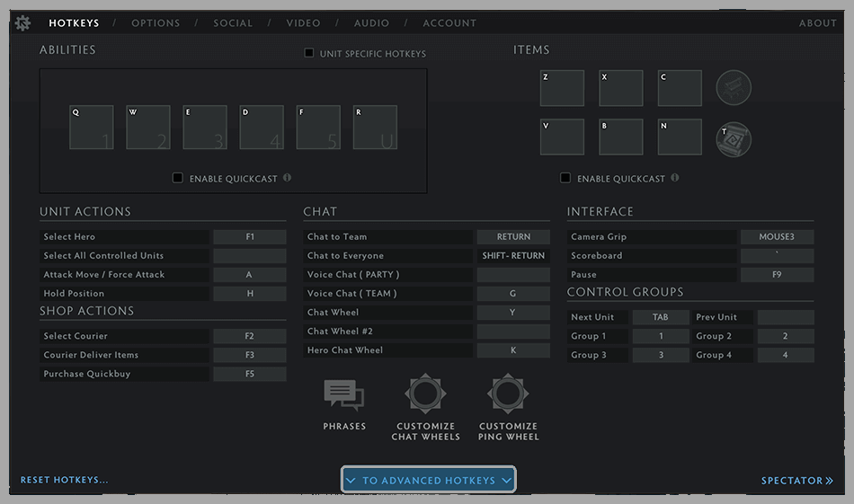Click Attack Move keybind showing A
Screen dimensions: 854x504
[x=250, y=275]
